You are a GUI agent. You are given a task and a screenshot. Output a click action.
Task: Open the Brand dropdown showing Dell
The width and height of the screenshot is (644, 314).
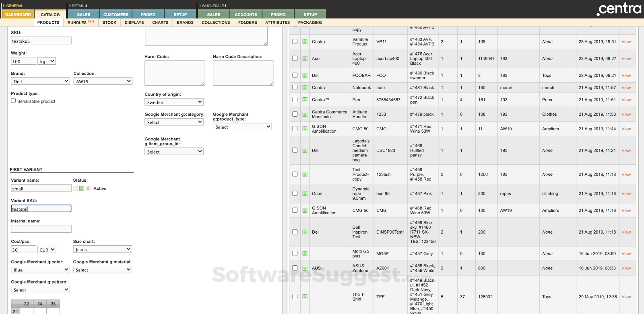click(x=40, y=81)
